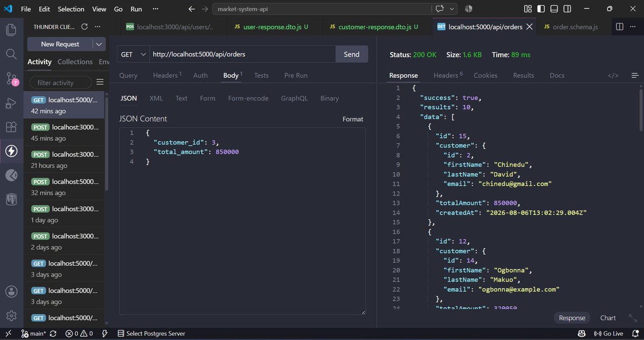644x340 pixels.
Task: Open the response Headers tab
Action: coord(448,76)
